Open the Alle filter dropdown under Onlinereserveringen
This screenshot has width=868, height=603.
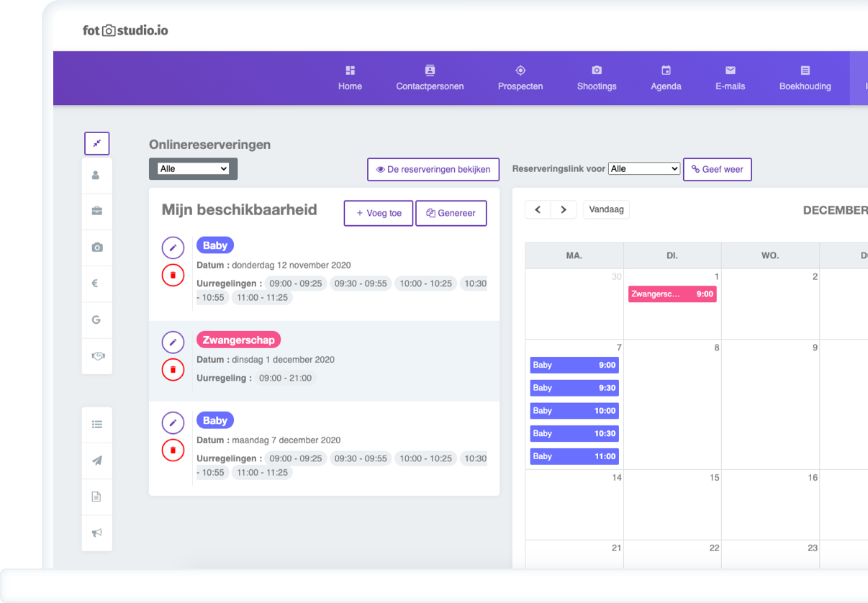tap(193, 169)
